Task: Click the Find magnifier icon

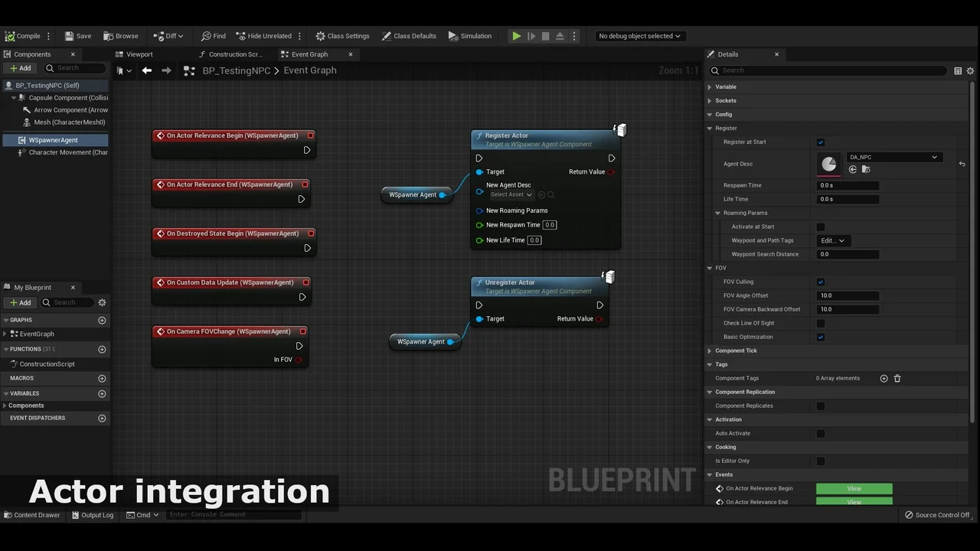Action: (206, 36)
